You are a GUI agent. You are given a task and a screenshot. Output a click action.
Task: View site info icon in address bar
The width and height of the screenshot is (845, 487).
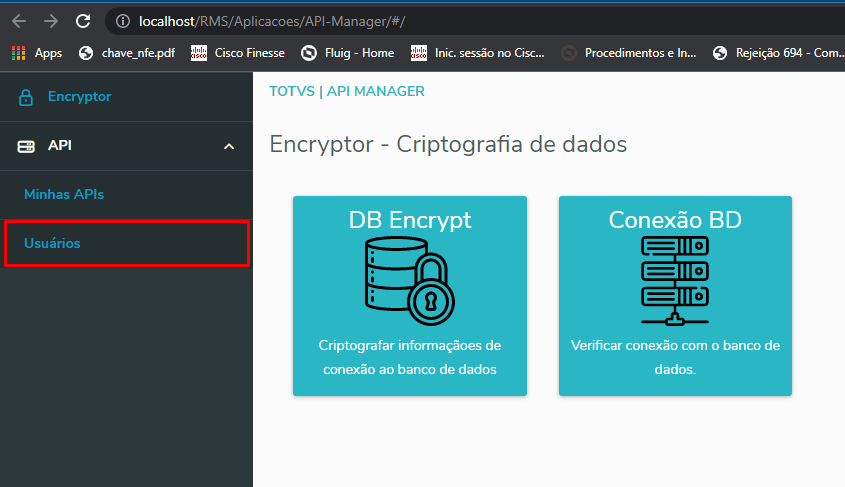point(123,21)
